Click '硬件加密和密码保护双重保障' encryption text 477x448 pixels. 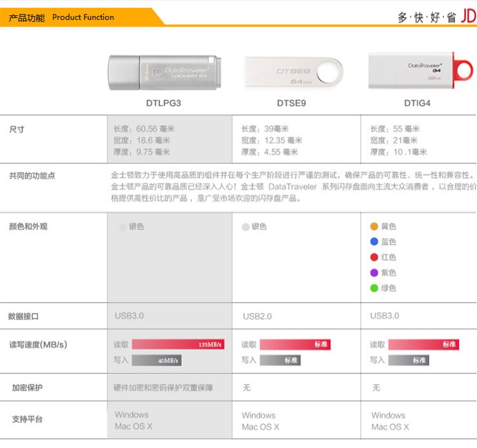(x=163, y=388)
